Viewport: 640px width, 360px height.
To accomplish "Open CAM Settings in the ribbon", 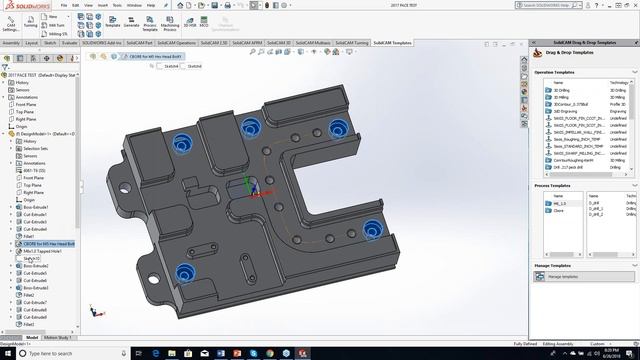I will click(11, 24).
